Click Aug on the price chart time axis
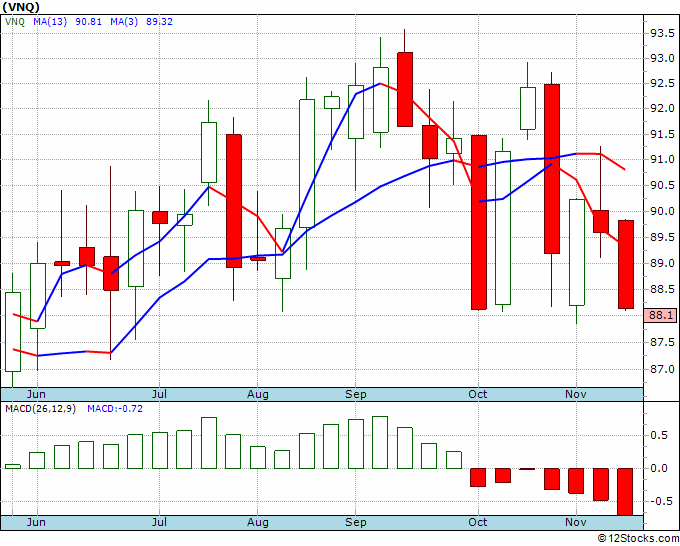This screenshot has width=680, height=546. click(258, 394)
